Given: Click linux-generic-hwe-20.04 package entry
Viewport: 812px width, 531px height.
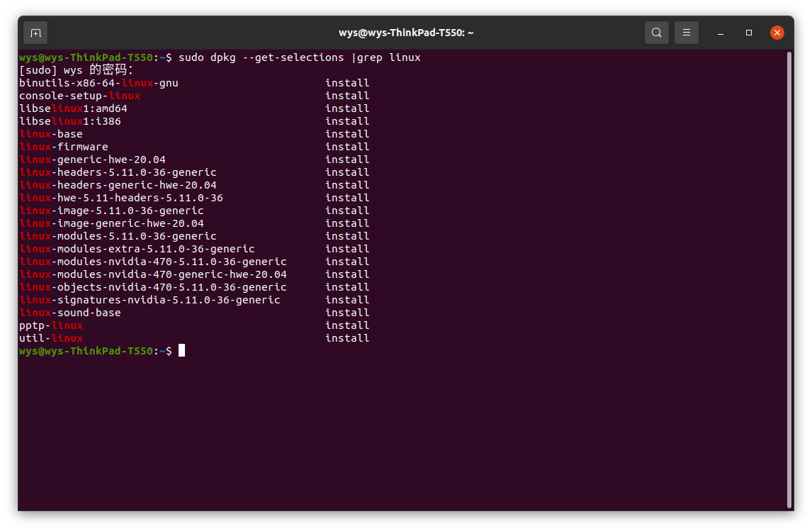Looking at the screenshot, I should point(92,160).
